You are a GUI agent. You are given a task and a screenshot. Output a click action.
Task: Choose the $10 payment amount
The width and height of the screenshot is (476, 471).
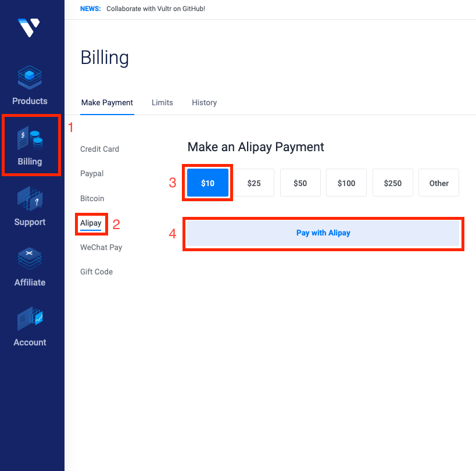(207, 183)
